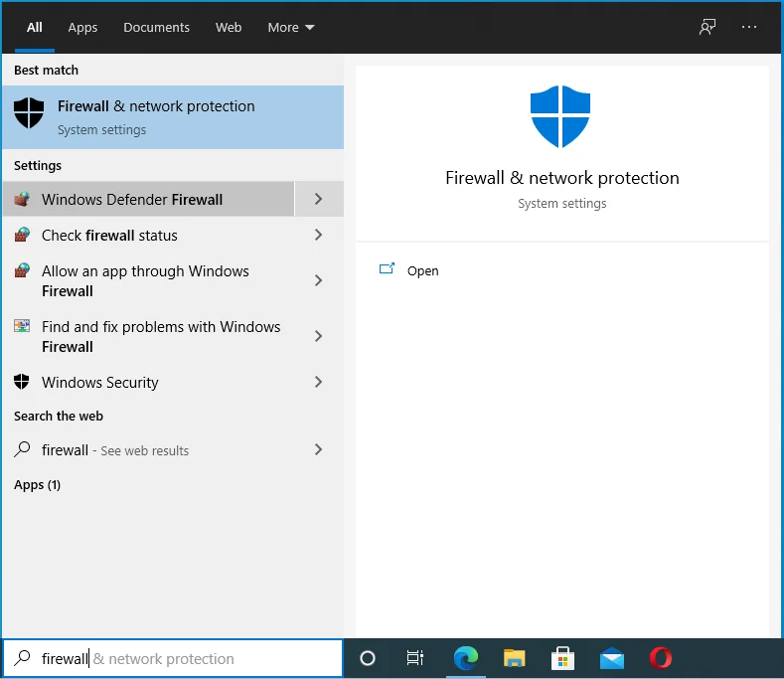Click the magnifier icon beside web results
The image size is (784, 679).
click(x=22, y=449)
